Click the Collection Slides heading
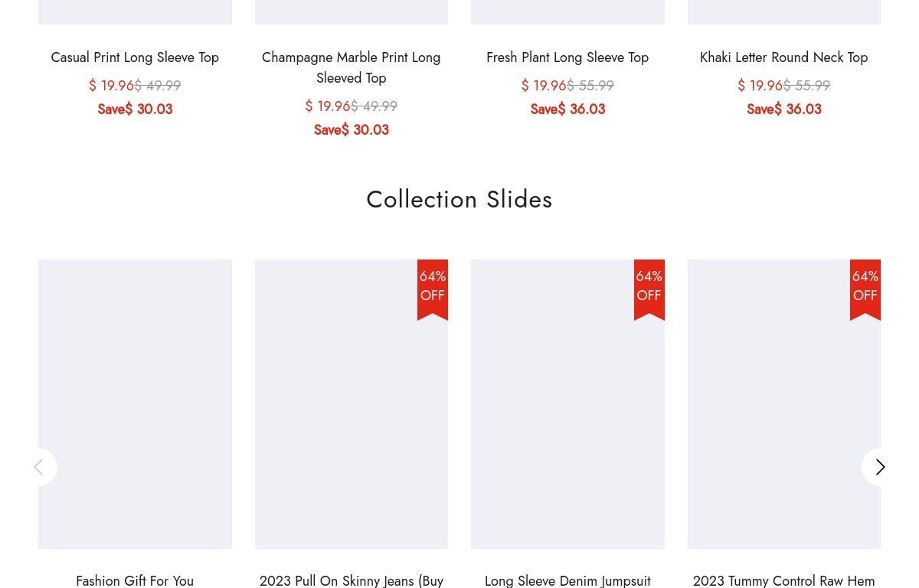 [459, 199]
